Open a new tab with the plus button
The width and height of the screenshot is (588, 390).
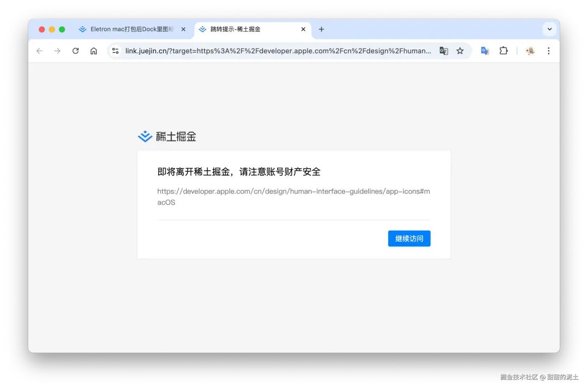pos(321,29)
